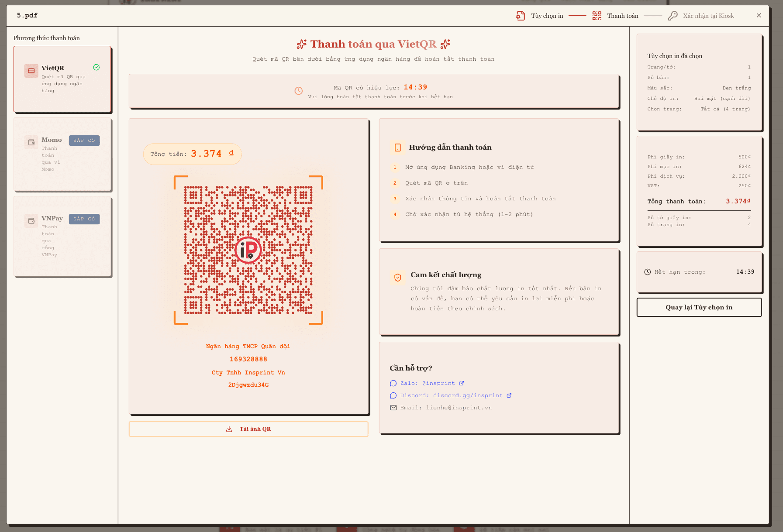Open the Zalo @insprint support link
This screenshot has height=532, width=783.
pyautogui.click(x=427, y=383)
